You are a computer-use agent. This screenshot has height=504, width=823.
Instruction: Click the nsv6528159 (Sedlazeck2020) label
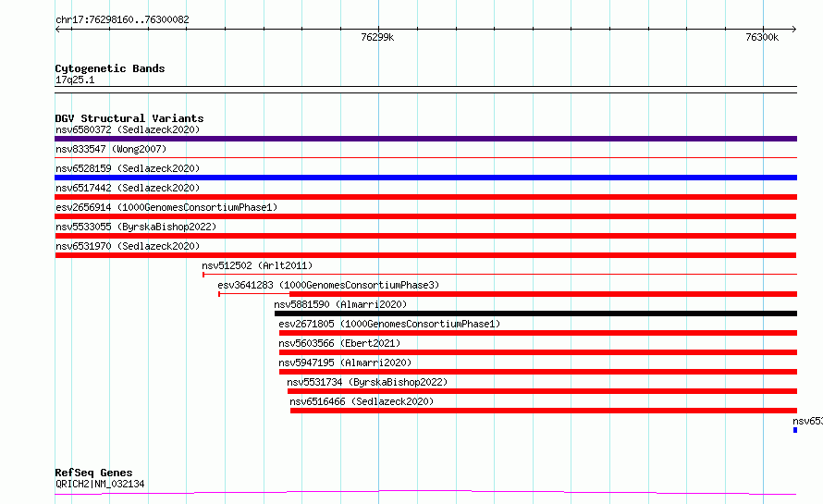[128, 168]
